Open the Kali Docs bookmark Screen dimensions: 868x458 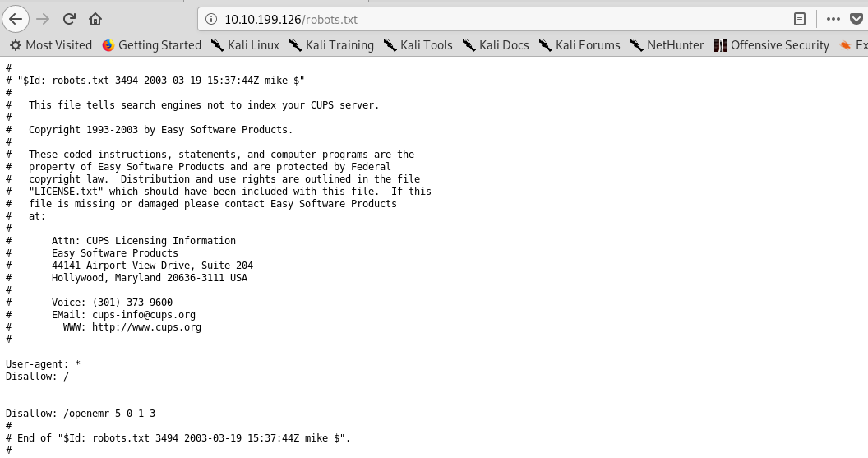(496, 45)
